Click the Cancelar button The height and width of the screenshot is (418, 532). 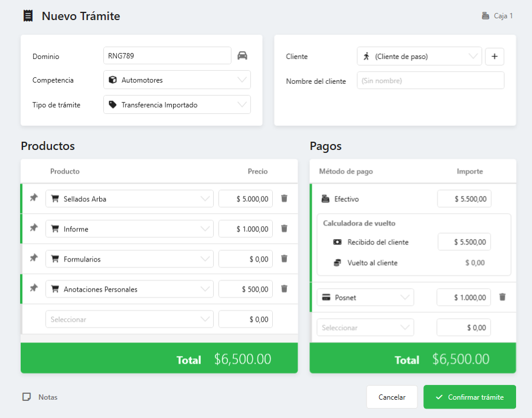click(x=392, y=397)
